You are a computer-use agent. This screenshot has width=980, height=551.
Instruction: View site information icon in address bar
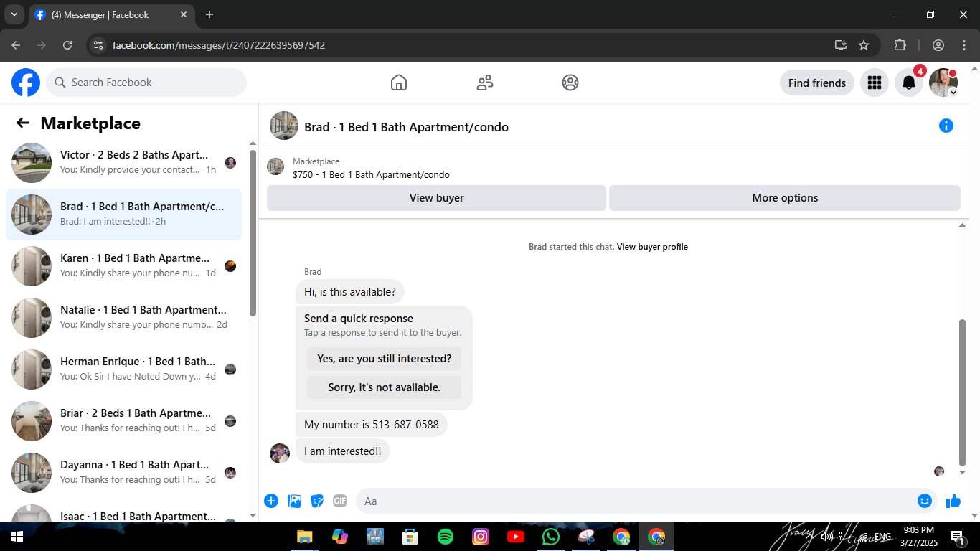98,45
